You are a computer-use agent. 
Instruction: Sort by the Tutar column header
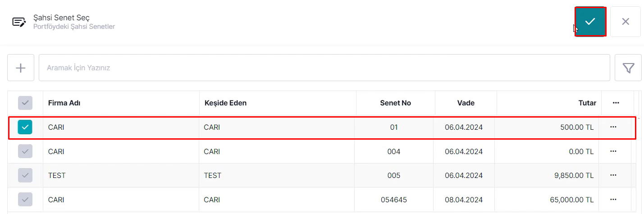588,103
